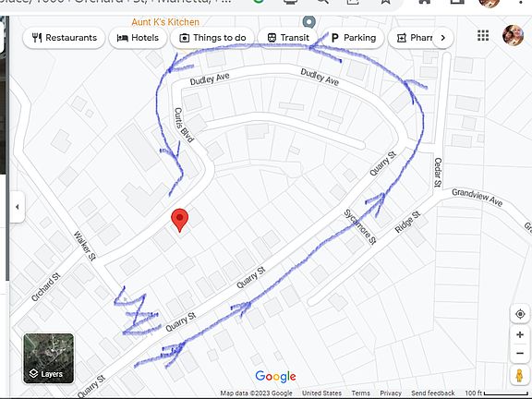Open the Google apps grid icon
Image resolution: width=532 pixels, height=399 pixels.
(x=483, y=36)
